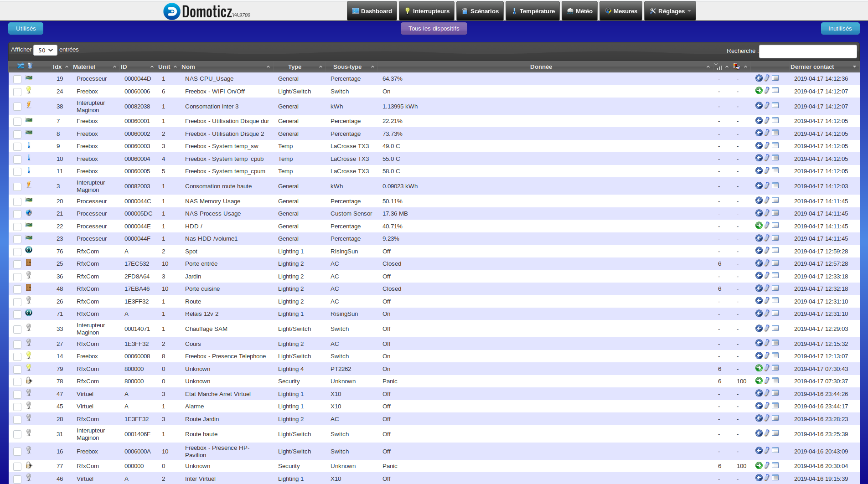Open the Interrupteurs tab
Viewport: 868px width, 484px height.
427,11
